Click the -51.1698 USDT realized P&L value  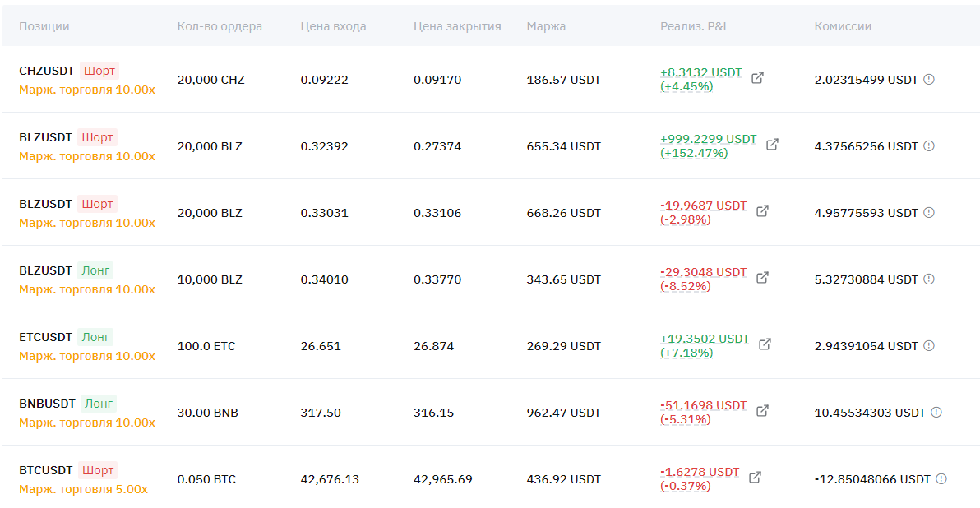point(703,405)
